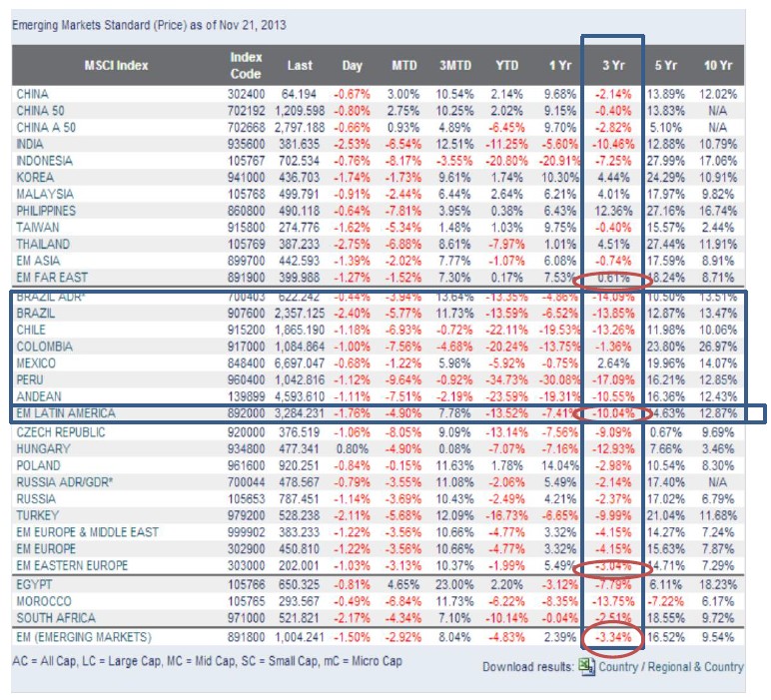Click Egypt's 3MTD value 23.00%
The height and width of the screenshot is (700, 771).
point(454,585)
